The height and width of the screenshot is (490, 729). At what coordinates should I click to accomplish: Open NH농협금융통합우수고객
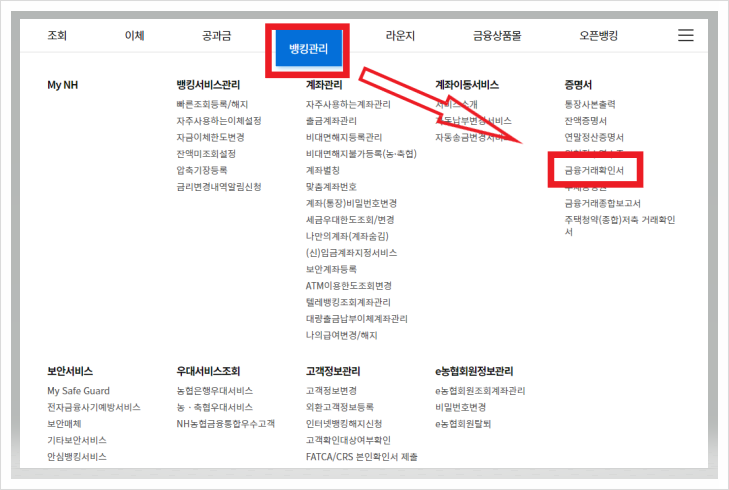(x=225, y=424)
